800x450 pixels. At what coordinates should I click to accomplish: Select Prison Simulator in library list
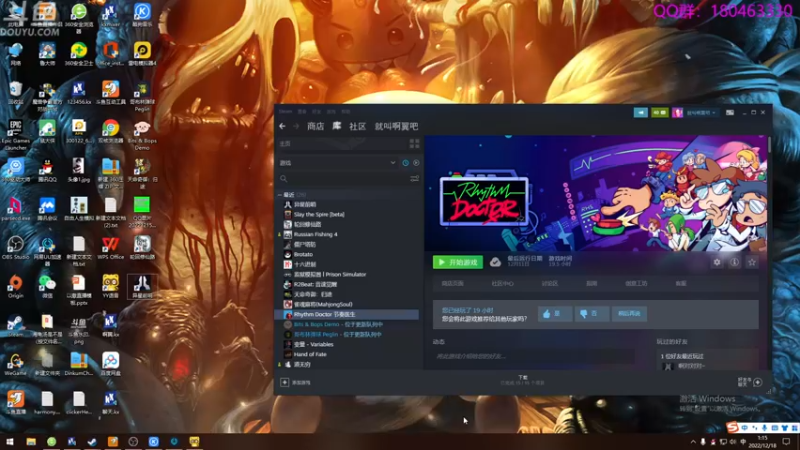(x=330, y=274)
